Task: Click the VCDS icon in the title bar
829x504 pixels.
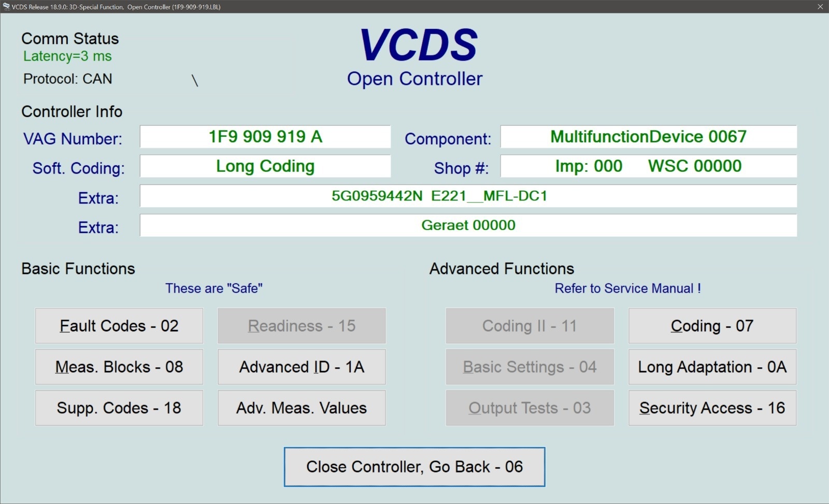Action: tap(6, 7)
